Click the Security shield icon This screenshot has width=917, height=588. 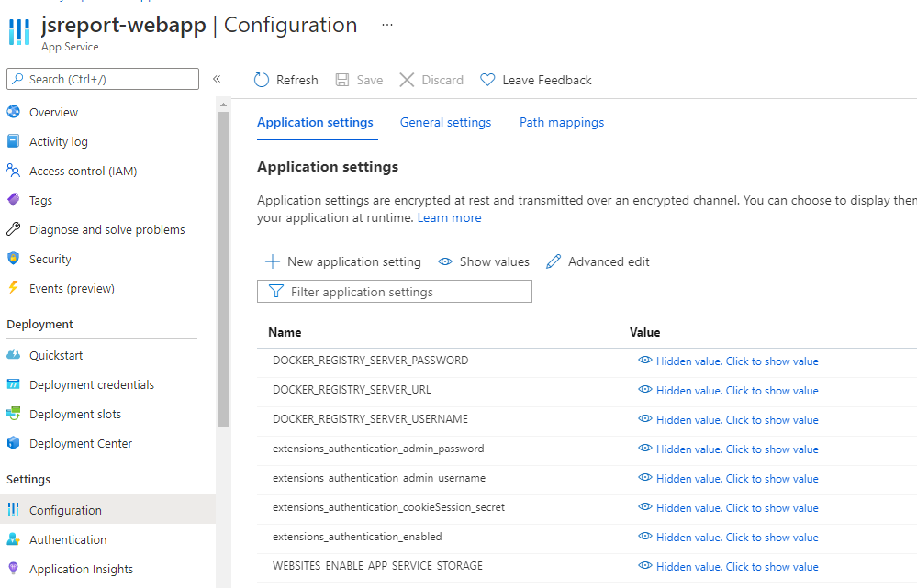point(14,259)
